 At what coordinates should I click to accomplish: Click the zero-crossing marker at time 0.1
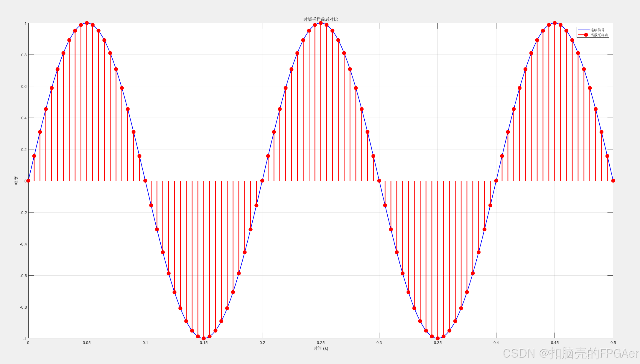tap(145, 181)
